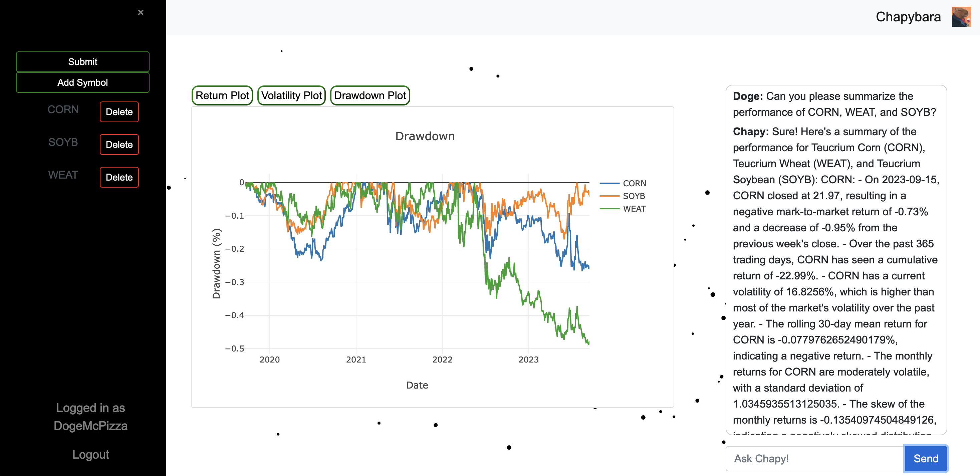
Task: Open the Volatility Plot tab
Action: point(291,95)
